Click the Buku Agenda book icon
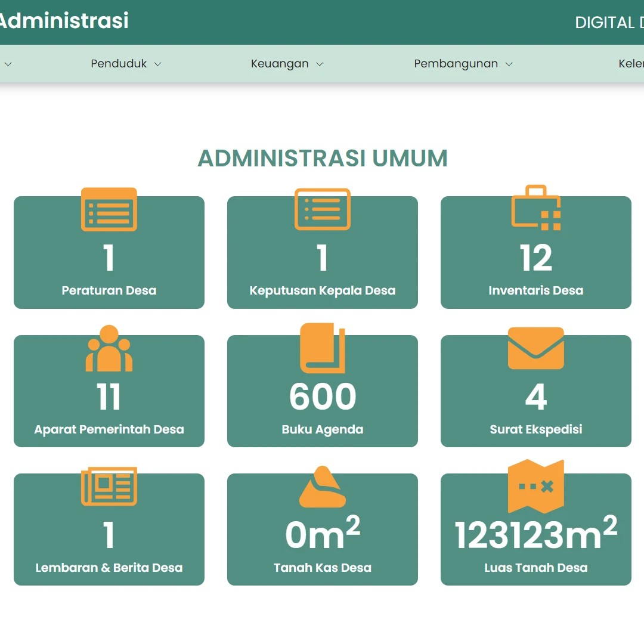 point(323,348)
